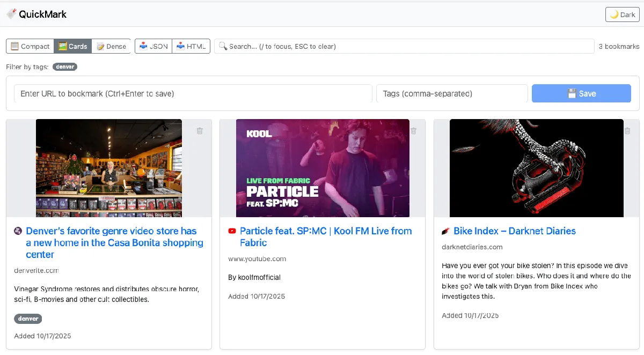Click the YouTube favicon beside Particle title
The width and height of the screenshot is (644, 355).
[x=232, y=231]
